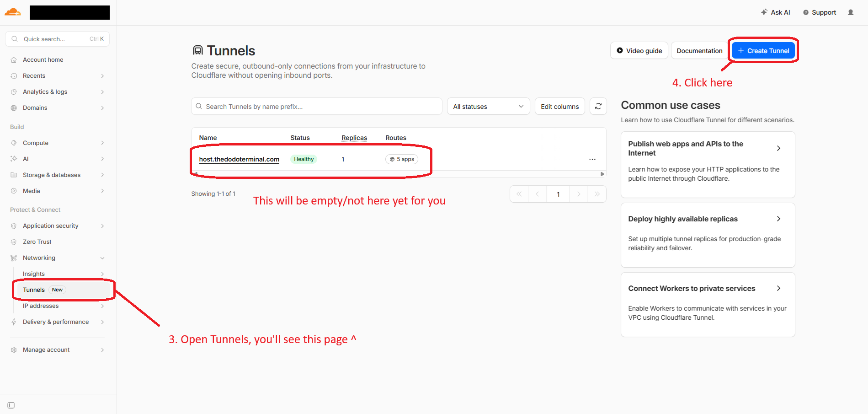Viewport: 868px width, 414px height.
Task: Open Connect Workers to private services card
Action: [708, 305]
